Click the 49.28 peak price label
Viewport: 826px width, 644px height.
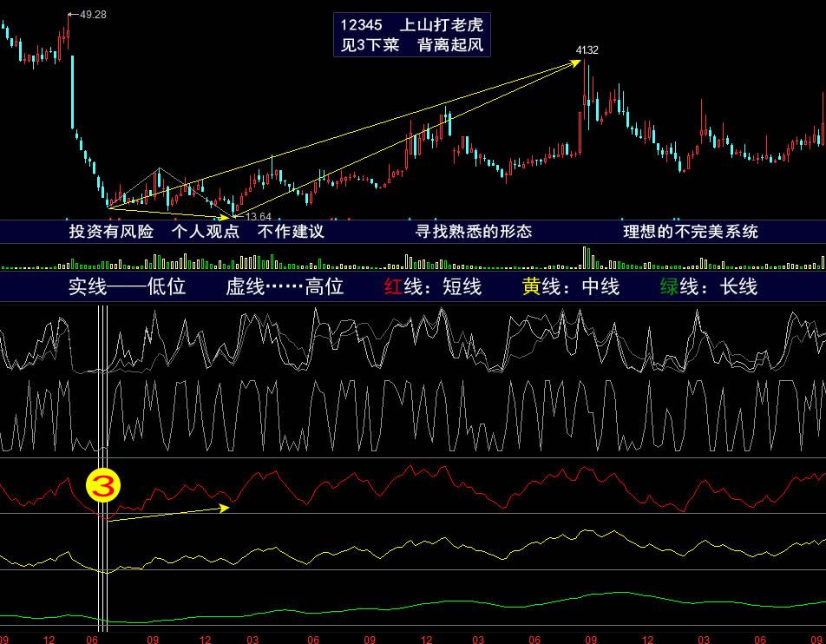click(x=93, y=15)
